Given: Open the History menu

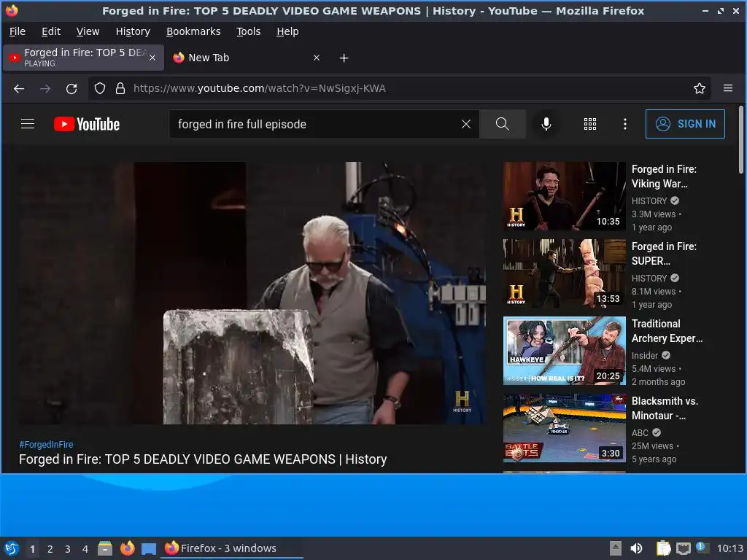Looking at the screenshot, I should coord(133,31).
